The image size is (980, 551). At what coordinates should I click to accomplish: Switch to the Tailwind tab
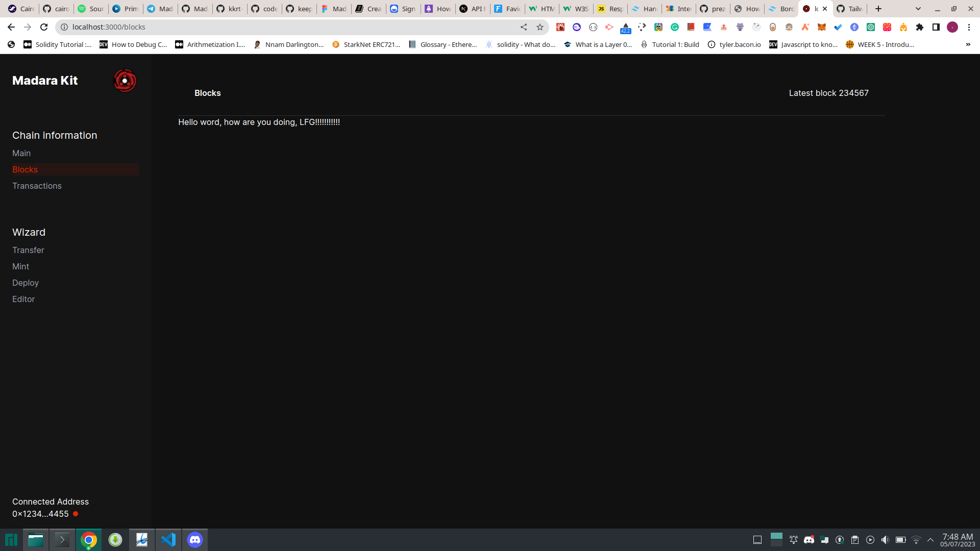[849, 9]
